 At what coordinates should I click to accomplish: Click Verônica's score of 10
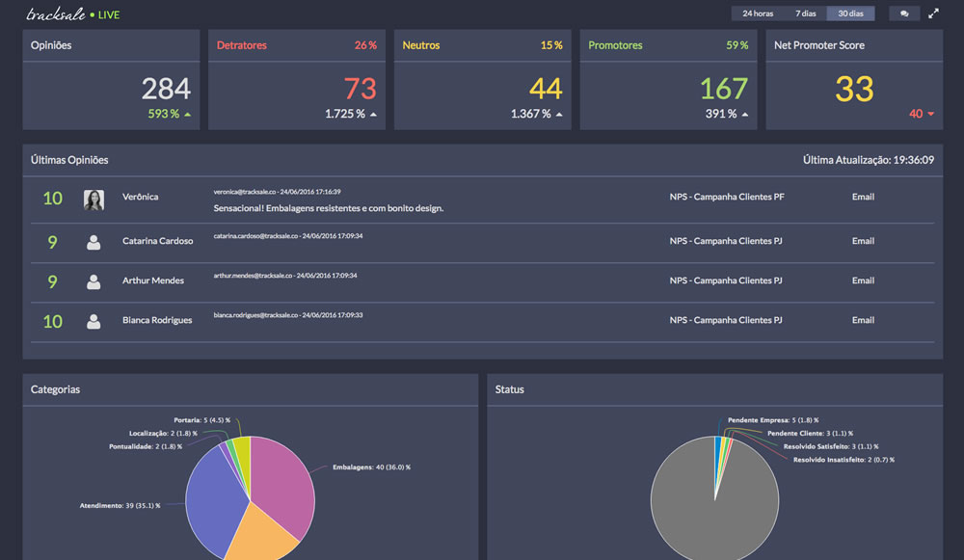pos(52,199)
